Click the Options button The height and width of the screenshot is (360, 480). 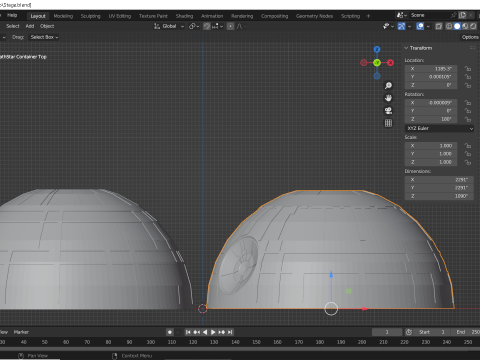470,37
